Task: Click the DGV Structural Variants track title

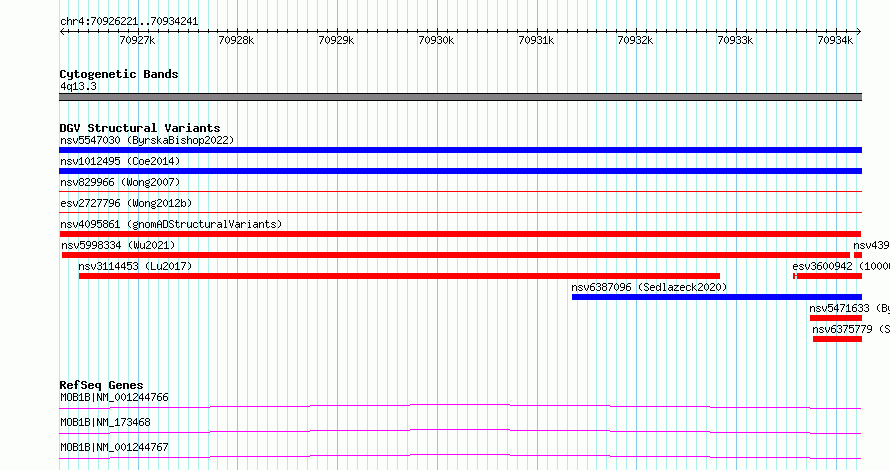Action: point(140,128)
